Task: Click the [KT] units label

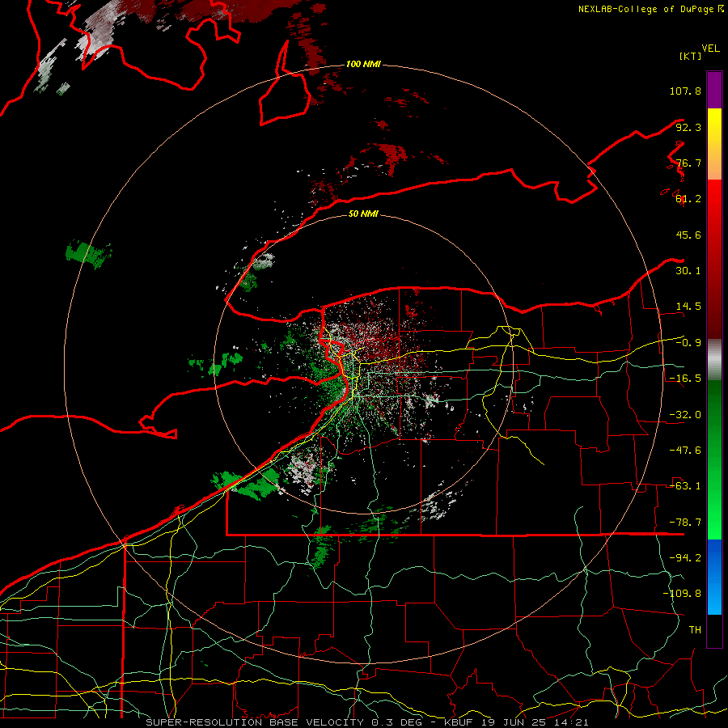Action: (691, 56)
